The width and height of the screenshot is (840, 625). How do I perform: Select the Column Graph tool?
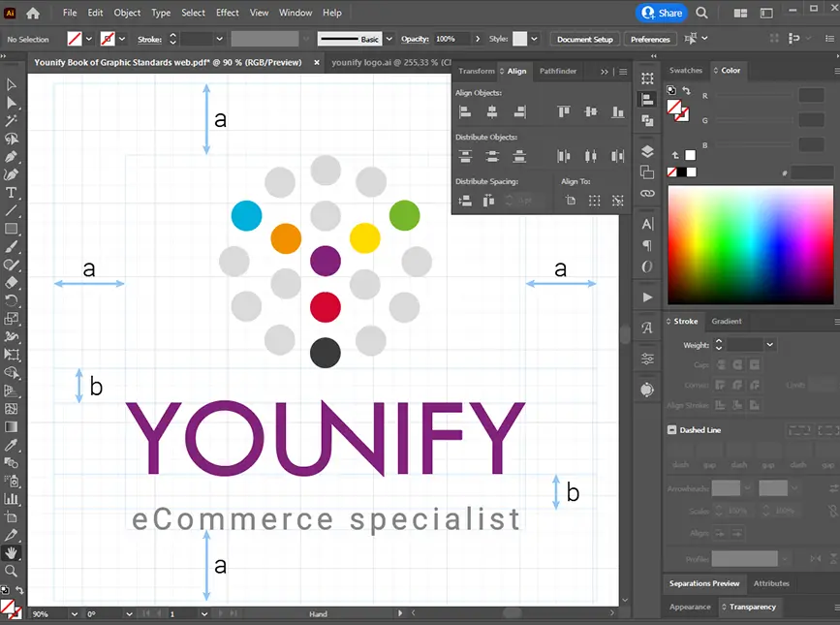[x=11, y=499]
